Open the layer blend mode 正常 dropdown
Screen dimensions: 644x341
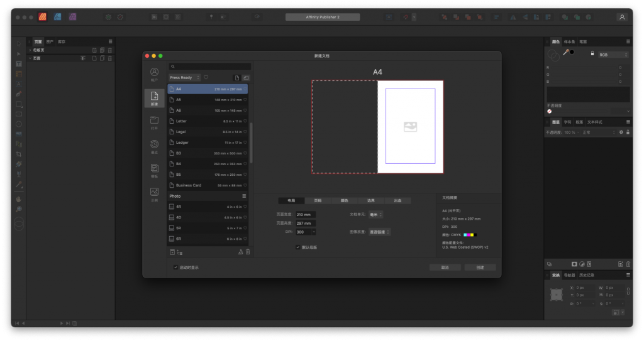(x=599, y=133)
